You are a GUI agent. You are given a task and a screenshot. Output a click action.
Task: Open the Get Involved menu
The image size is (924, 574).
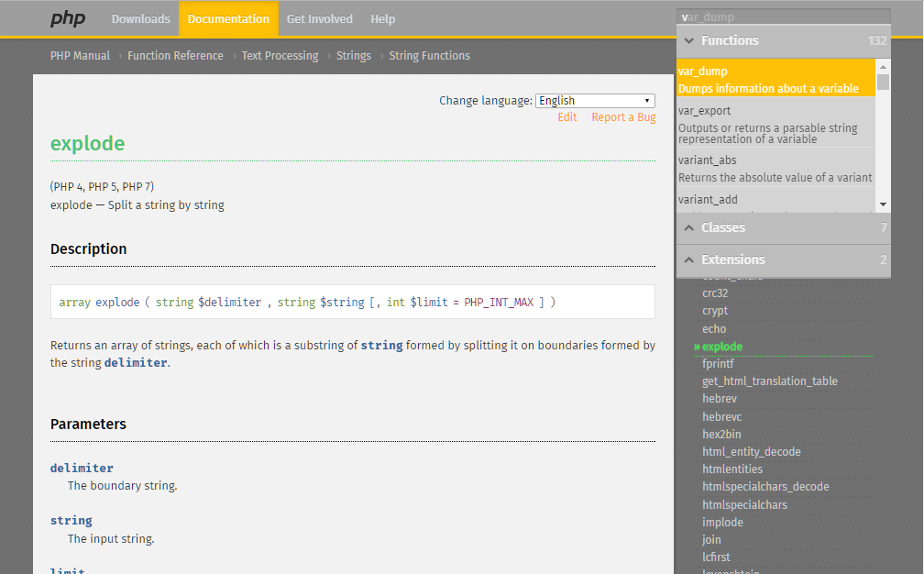[x=319, y=19]
